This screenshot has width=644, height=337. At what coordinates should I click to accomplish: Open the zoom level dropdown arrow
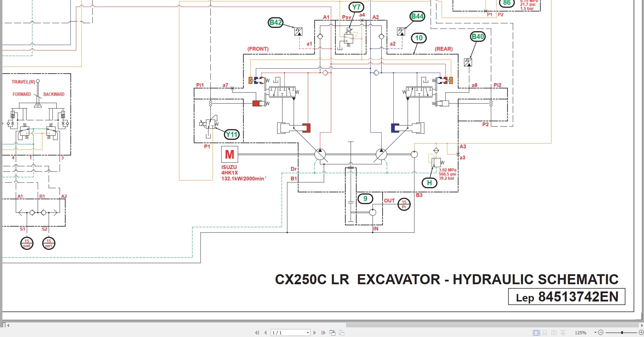[x=595, y=332]
